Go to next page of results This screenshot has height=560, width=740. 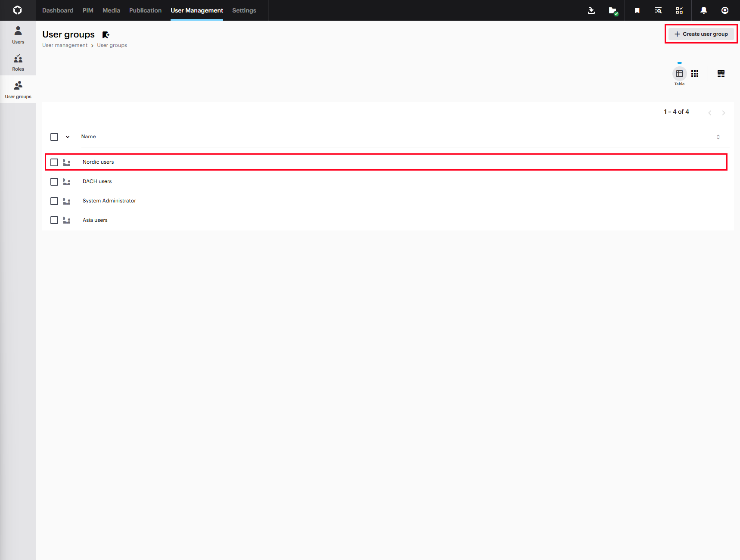[724, 113]
